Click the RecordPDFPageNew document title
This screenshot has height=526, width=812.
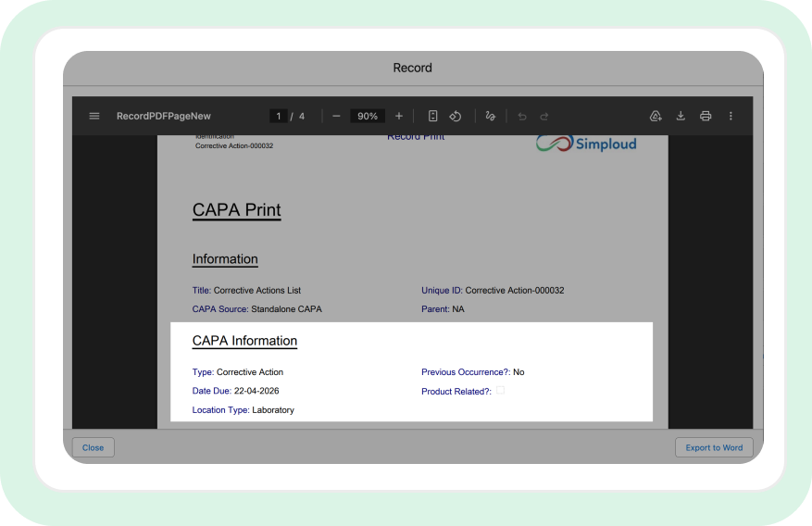[x=164, y=116]
